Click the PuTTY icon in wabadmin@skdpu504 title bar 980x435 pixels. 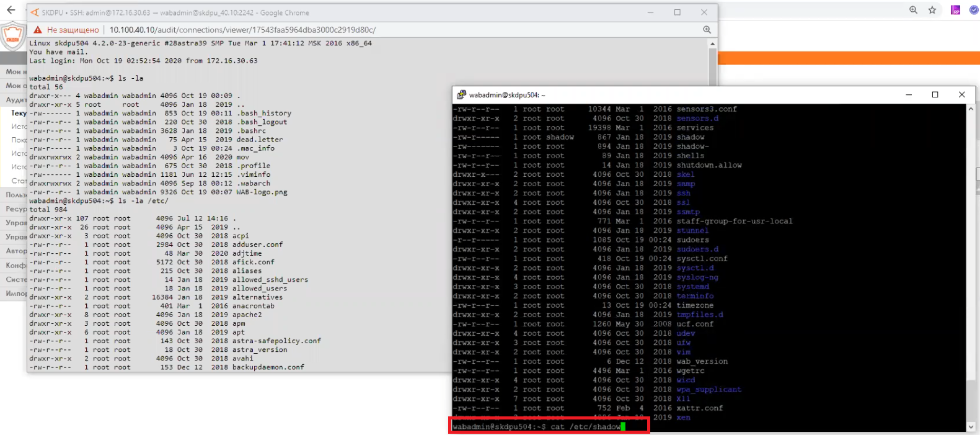tap(461, 95)
